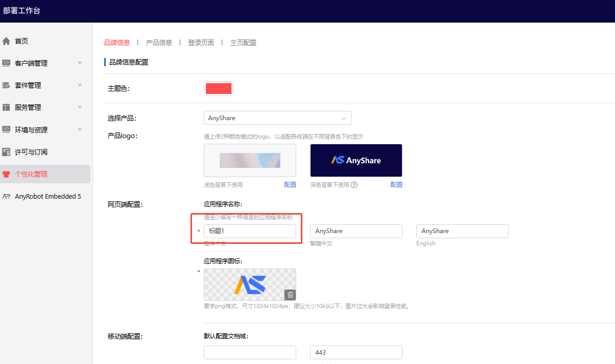Click 配置 link under light-background logo

290,185
